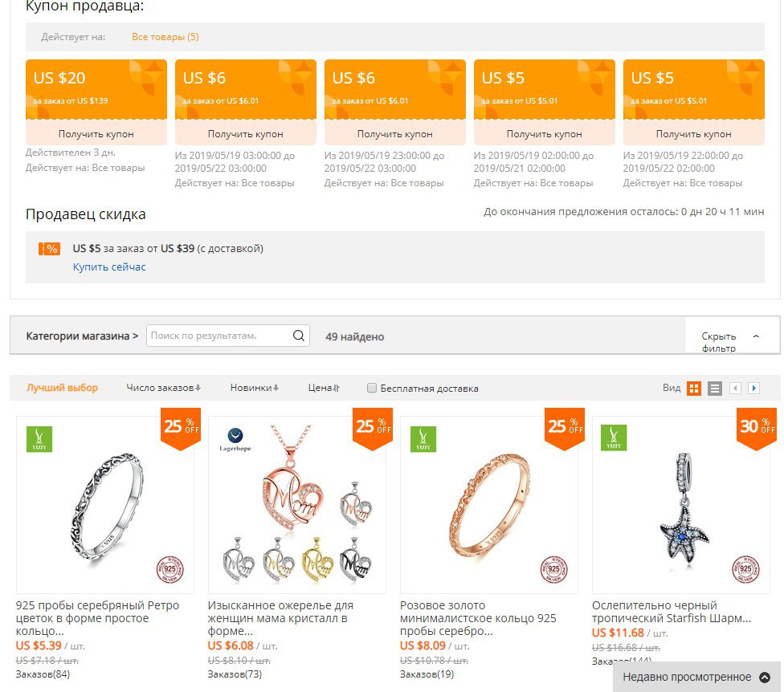Click the orange percent discount icon
The image size is (784, 692).
(50, 249)
